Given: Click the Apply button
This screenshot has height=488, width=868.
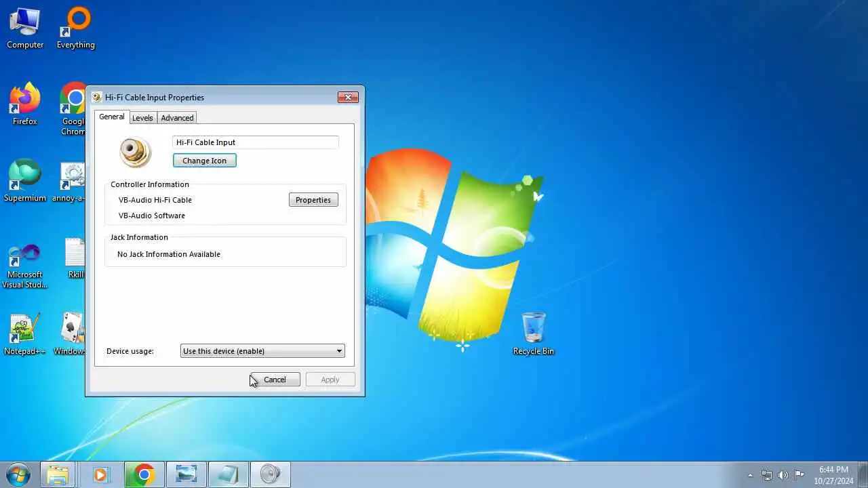Looking at the screenshot, I should [330, 380].
